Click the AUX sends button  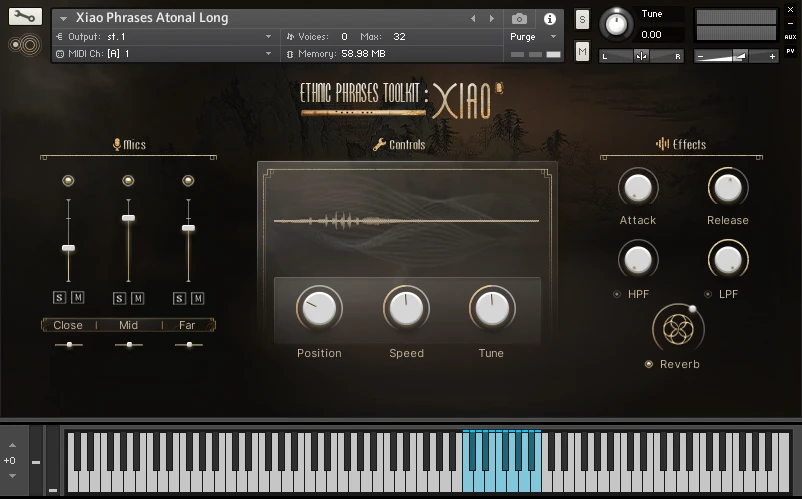(790, 37)
